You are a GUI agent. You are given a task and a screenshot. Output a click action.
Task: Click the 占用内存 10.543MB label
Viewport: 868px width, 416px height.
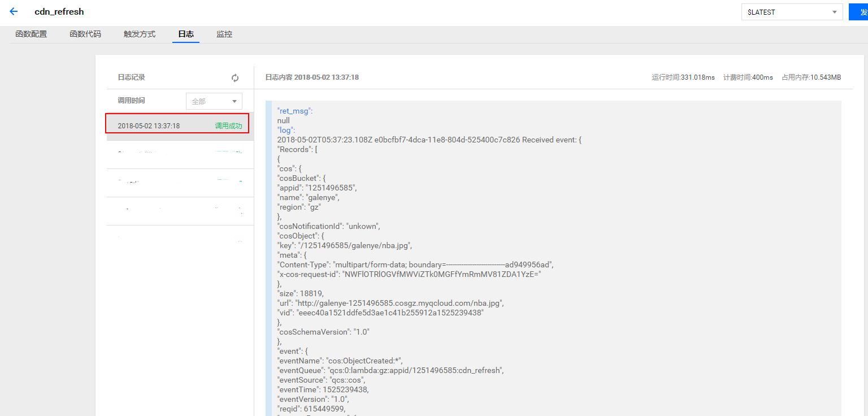click(x=811, y=77)
